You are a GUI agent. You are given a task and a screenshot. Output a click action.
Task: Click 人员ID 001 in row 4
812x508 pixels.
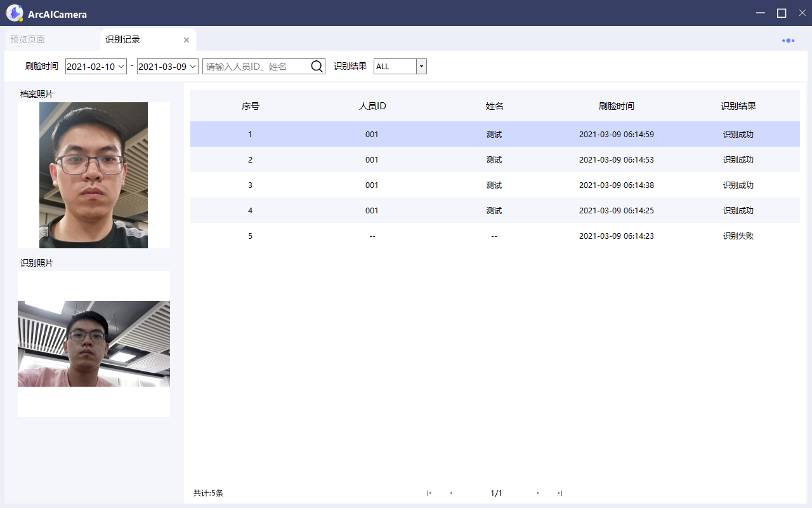tap(372, 210)
